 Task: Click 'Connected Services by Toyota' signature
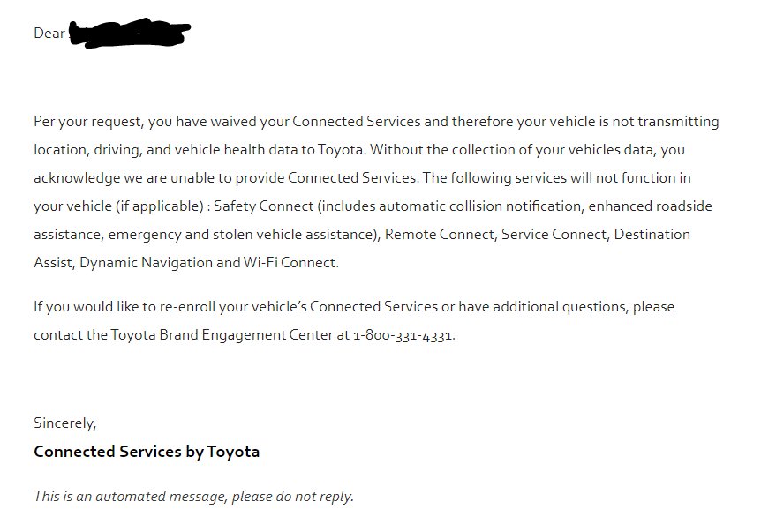[x=147, y=452]
